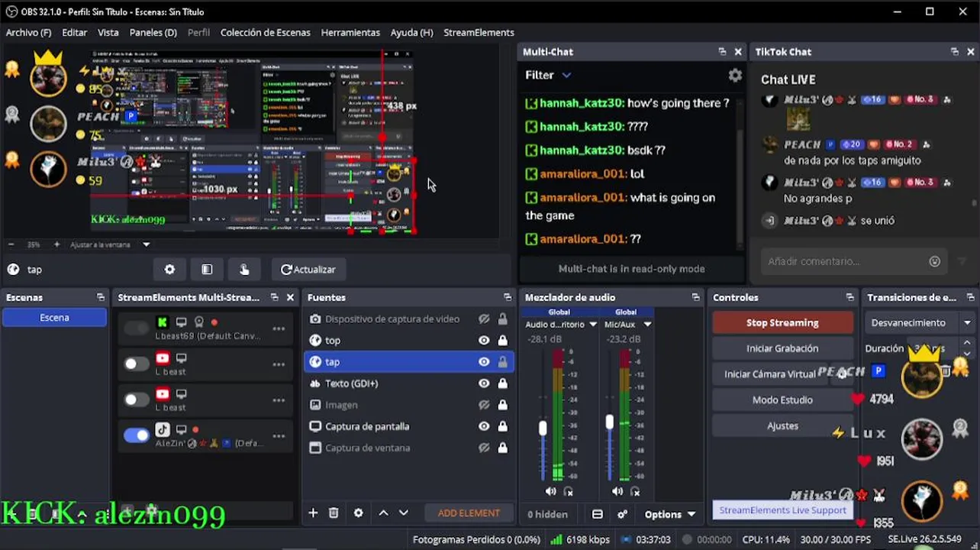980x550 pixels.
Task: Undock the TikTok Chat panel
Action: pyautogui.click(x=954, y=51)
